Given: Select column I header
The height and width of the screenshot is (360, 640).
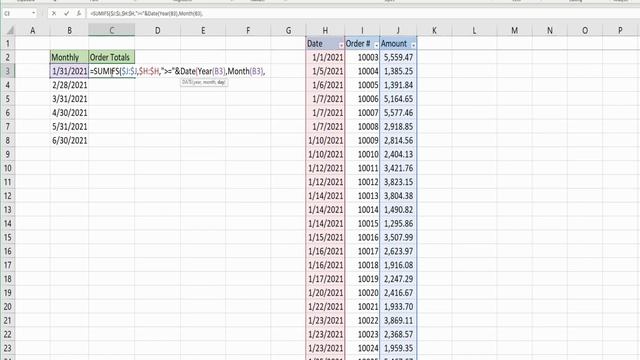Looking at the screenshot, I should click(x=362, y=30).
